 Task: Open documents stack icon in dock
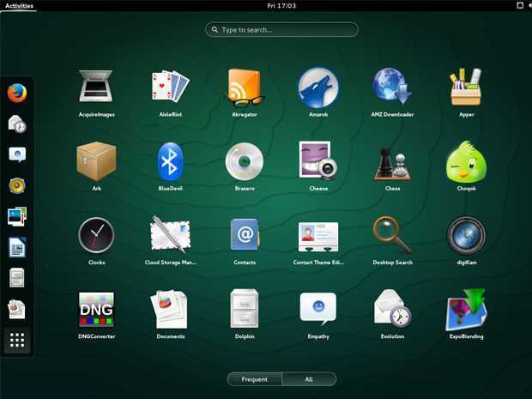click(x=17, y=309)
